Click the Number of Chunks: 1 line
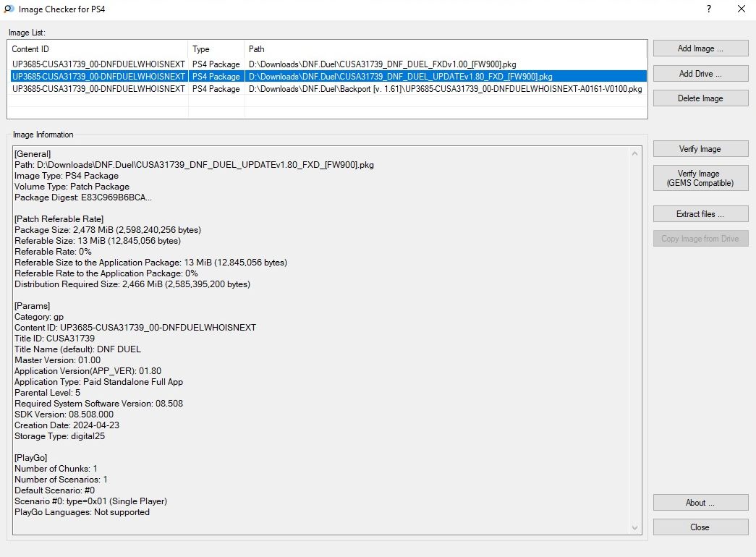 56,469
